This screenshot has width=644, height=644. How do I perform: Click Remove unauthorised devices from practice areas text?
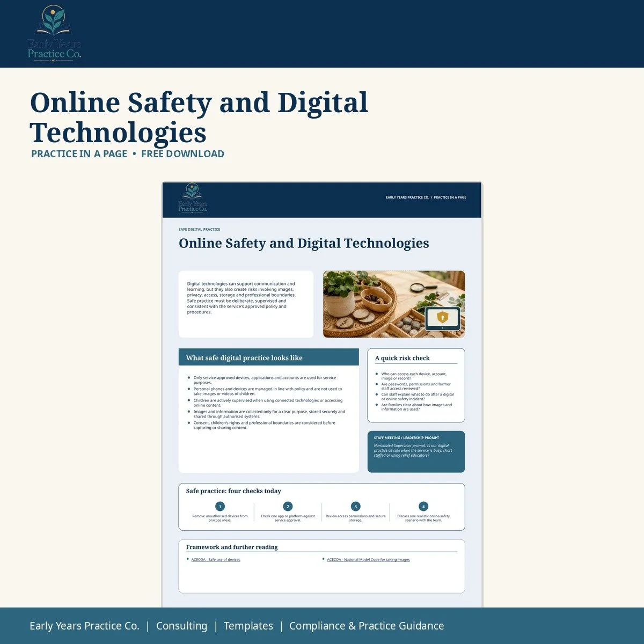click(220, 518)
